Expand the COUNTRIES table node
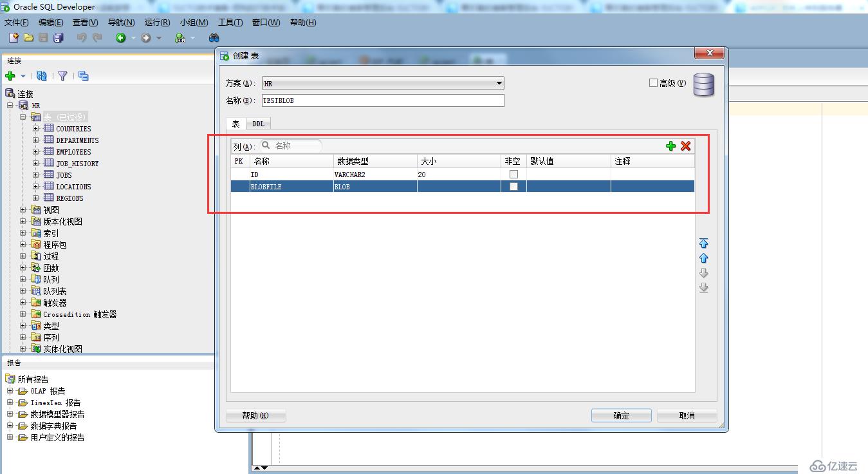Screen dimensions: 868x474 [x=36, y=129]
